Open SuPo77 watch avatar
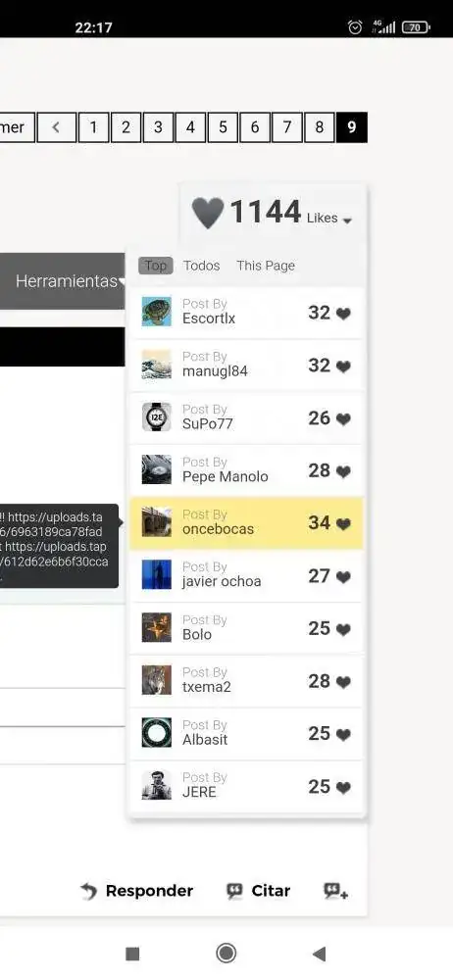 point(157,416)
